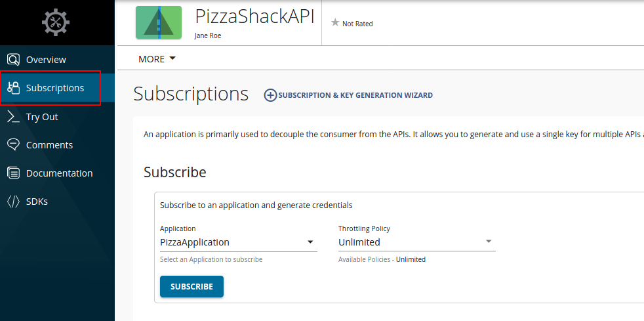644x321 pixels.
Task: Open the Application dropdown showing PizzaApplication
Action: 239,242
